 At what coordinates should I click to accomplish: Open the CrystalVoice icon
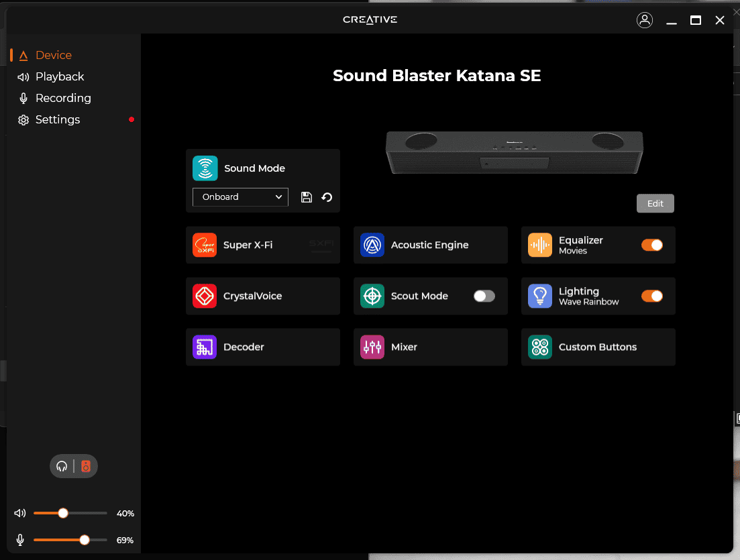click(205, 296)
